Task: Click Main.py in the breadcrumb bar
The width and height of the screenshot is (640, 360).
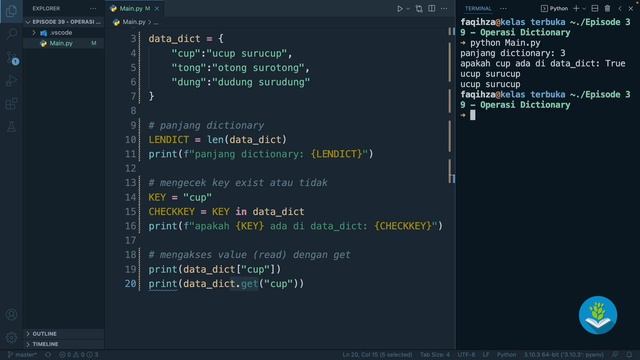Action: (x=134, y=22)
